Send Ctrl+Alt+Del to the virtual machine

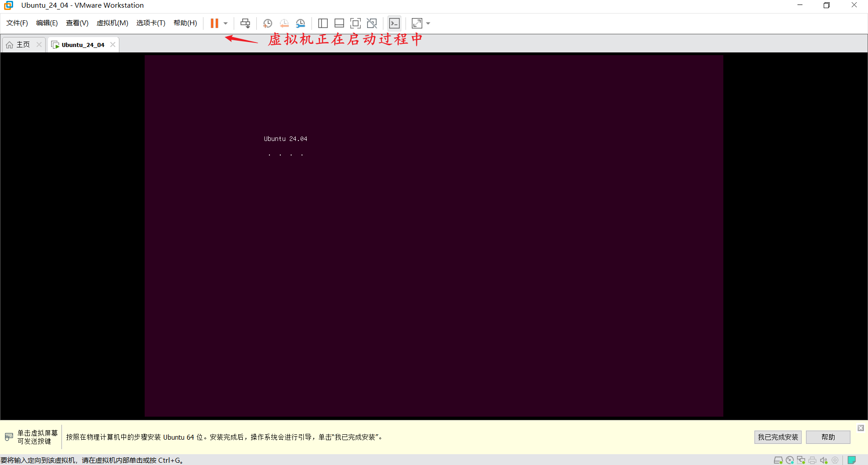[245, 23]
